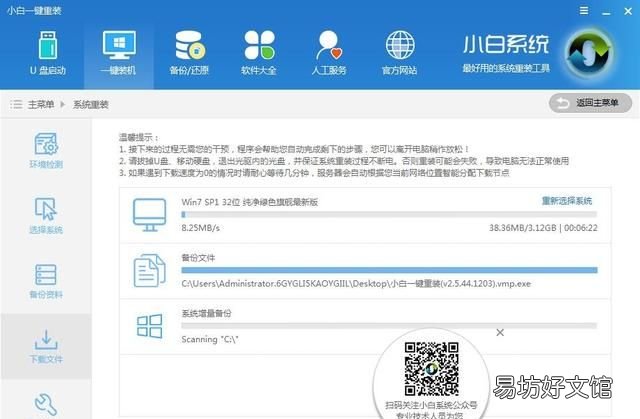This screenshot has height=419, width=640.
Task: Open the hamburger menu in the title bar
Action: point(584,10)
